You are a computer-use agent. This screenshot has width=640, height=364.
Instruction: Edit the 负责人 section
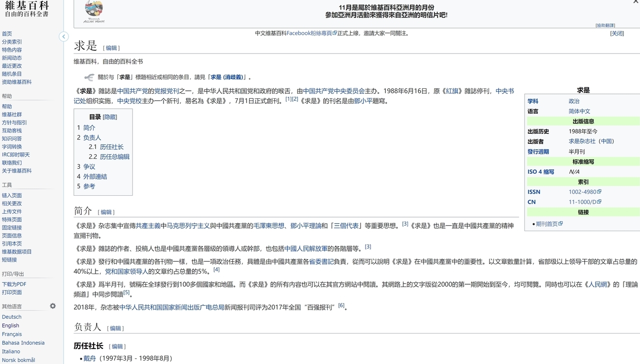[115, 328]
